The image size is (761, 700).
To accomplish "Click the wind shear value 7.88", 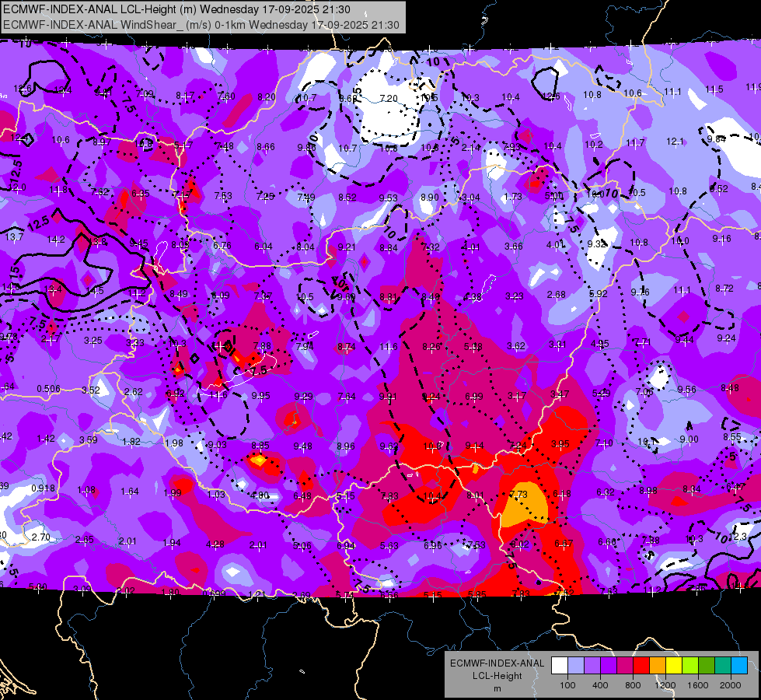I will pyautogui.click(x=262, y=346).
